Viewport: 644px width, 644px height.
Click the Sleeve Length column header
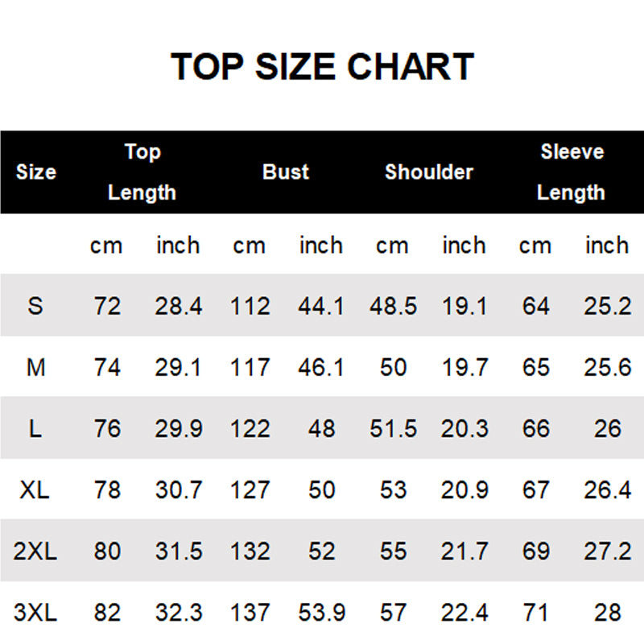click(572, 171)
